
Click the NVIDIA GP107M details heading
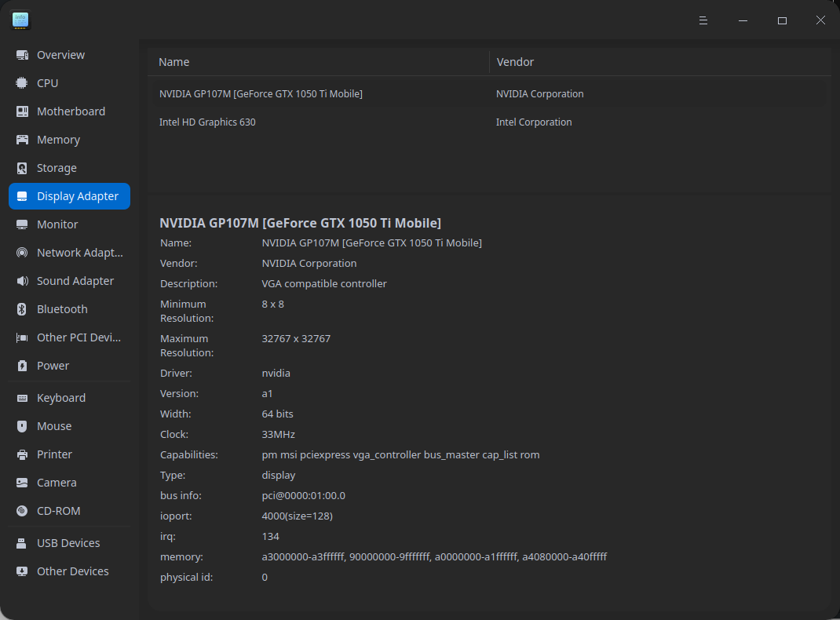(x=300, y=223)
